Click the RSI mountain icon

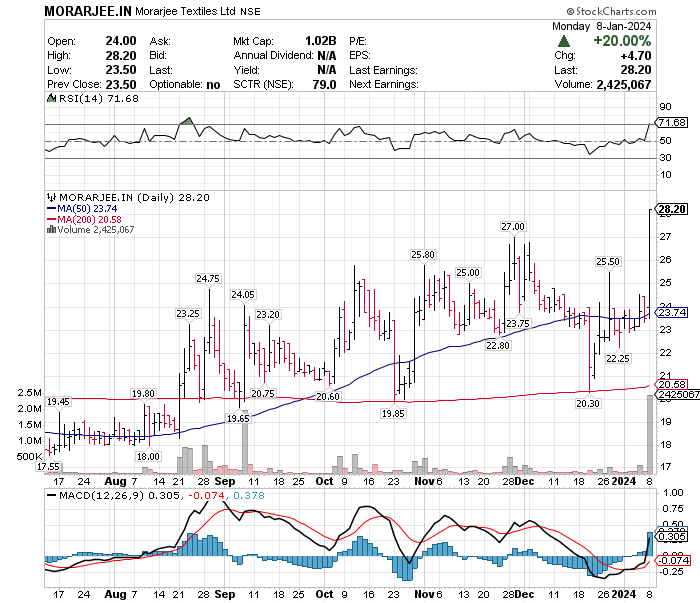[51, 98]
